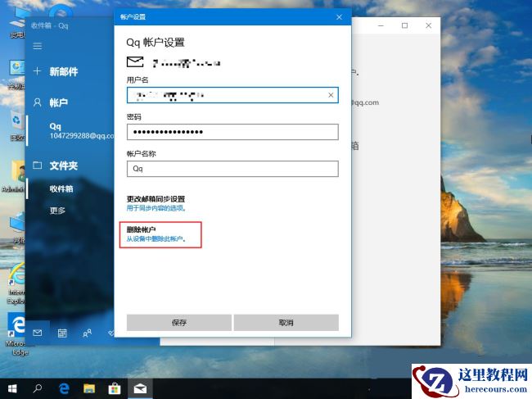Select the Qq account in sidebar
This screenshot has width=532, height=399.
70,131
